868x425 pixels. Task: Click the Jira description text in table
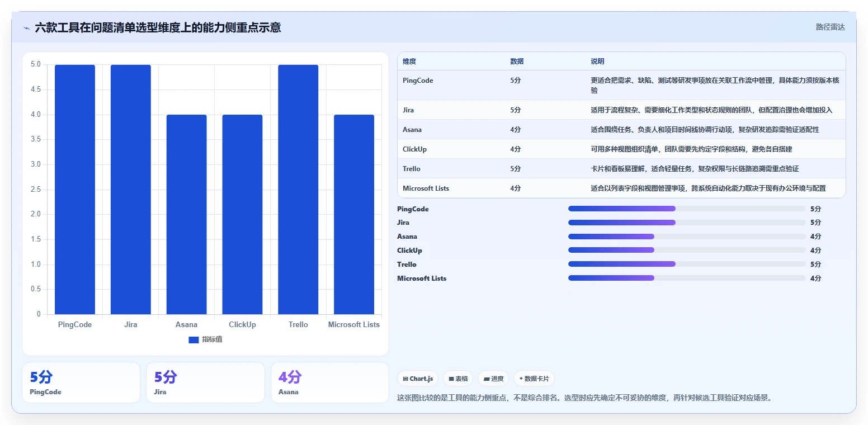[x=711, y=110]
